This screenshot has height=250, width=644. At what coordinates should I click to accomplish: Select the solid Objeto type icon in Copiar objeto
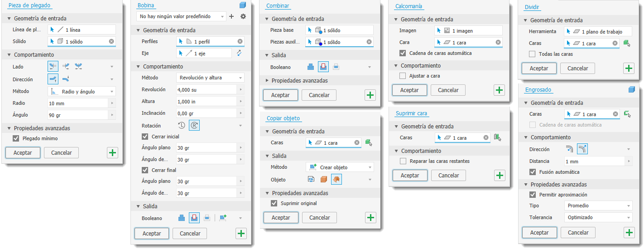click(x=324, y=179)
